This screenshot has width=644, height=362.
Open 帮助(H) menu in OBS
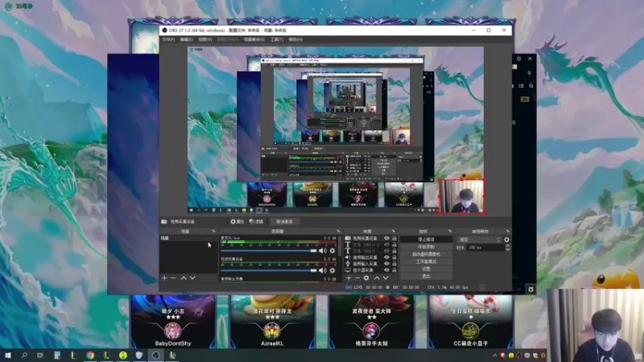295,39
